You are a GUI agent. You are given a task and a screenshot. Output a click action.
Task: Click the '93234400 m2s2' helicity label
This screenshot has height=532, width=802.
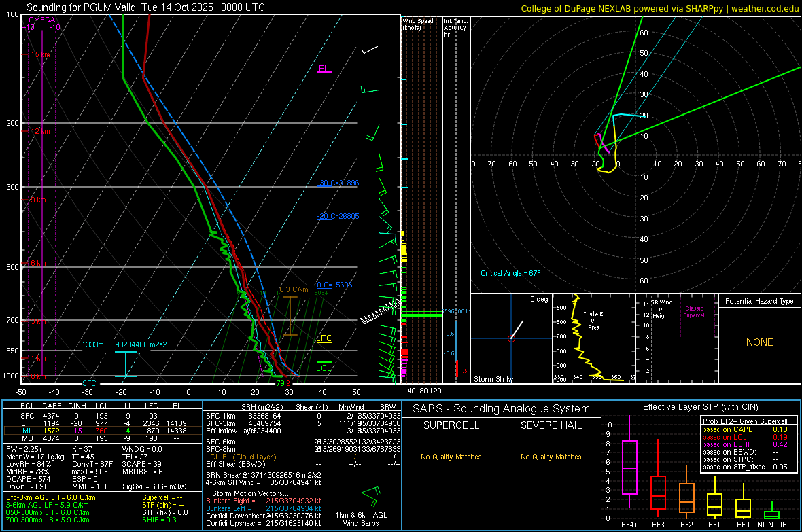point(141,344)
